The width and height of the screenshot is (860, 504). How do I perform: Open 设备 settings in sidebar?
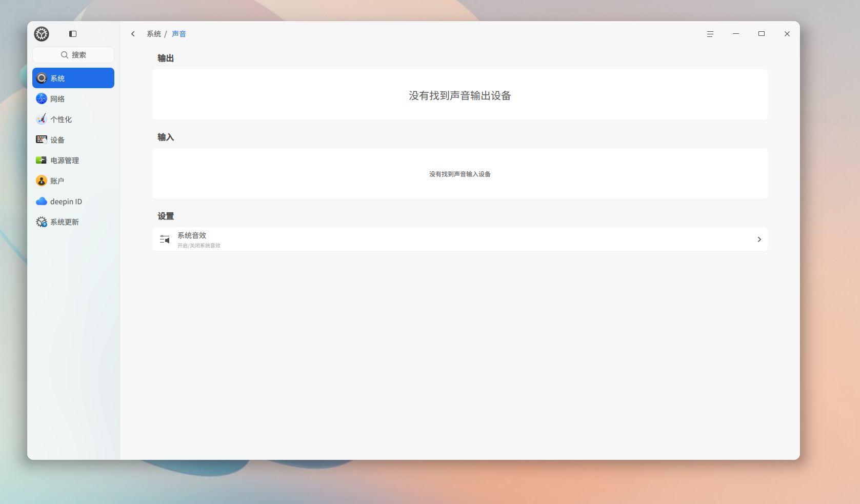pos(73,139)
